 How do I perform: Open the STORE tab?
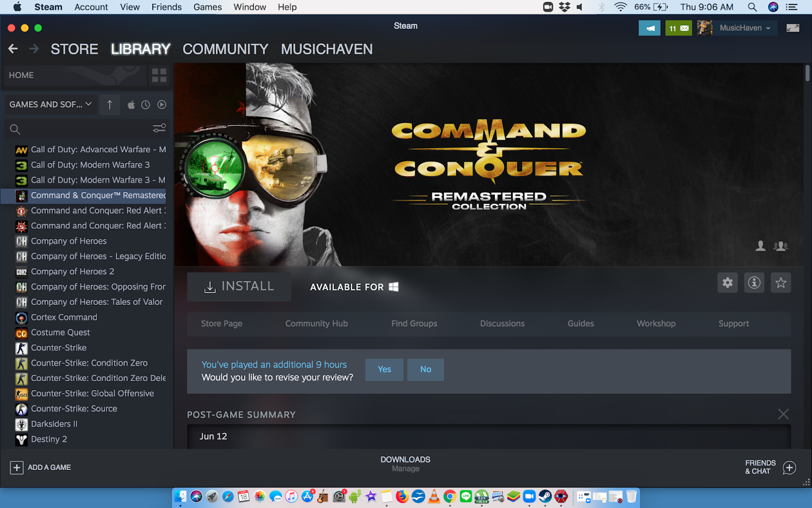pyautogui.click(x=75, y=49)
